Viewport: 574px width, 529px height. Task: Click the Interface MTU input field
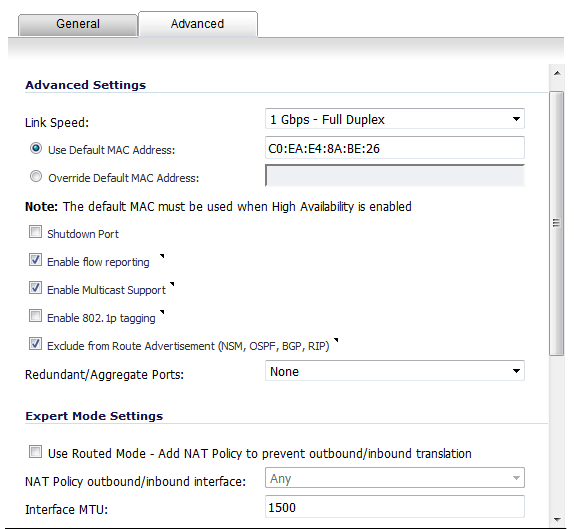(395, 507)
